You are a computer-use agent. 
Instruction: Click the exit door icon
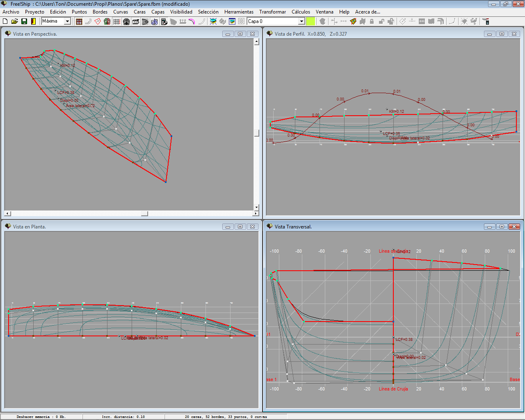point(33,21)
